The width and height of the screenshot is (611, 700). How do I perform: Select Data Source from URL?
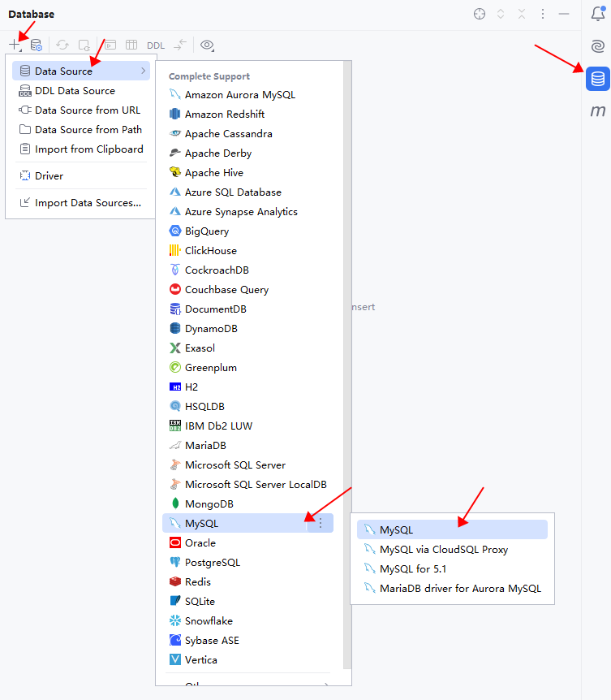pyautogui.click(x=87, y=110)
